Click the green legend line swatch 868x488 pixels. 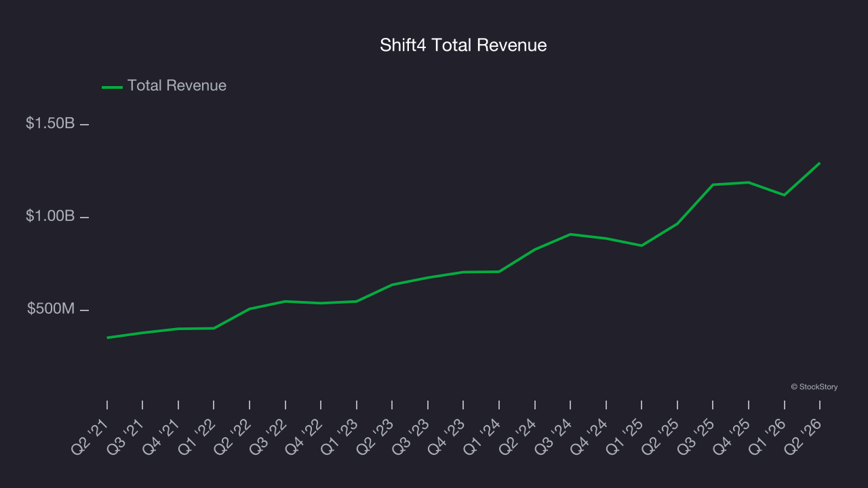coord(112,87)
